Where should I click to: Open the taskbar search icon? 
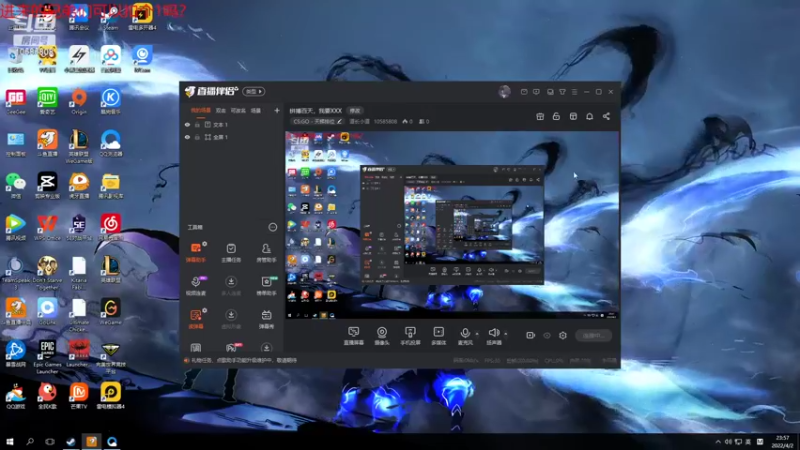pyautogui.click(x=30, y=441)
